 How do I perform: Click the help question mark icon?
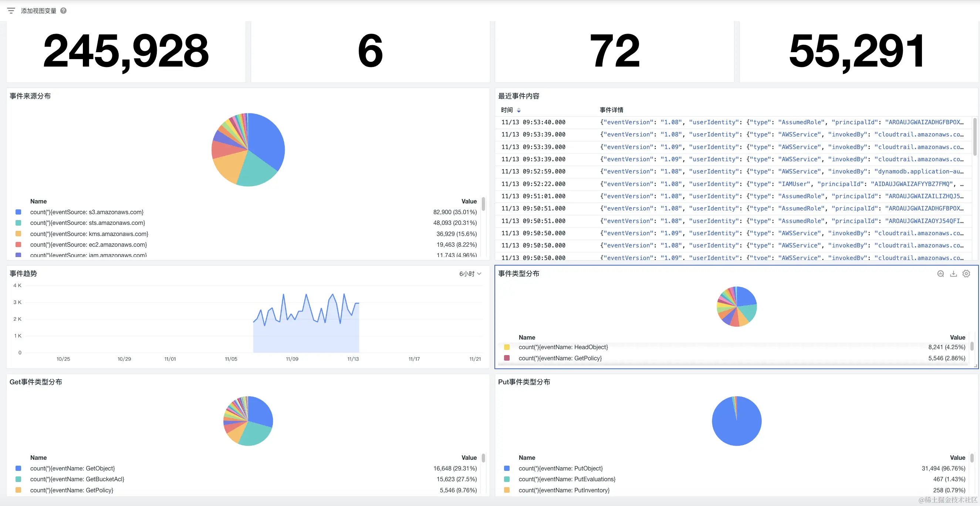pos(64,11)
